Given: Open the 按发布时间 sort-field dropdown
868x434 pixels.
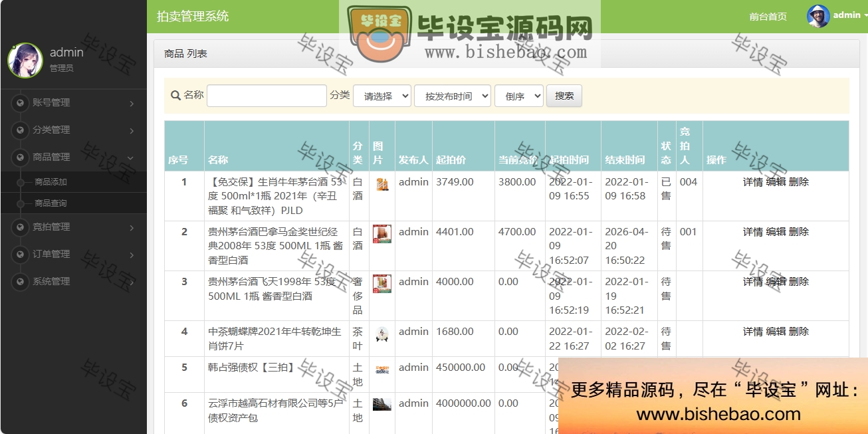Looking at the screenshot, I should click(453, 96).
